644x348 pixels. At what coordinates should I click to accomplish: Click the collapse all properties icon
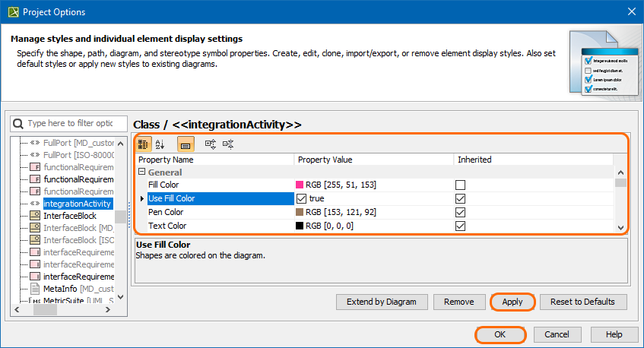coord(228,144)
